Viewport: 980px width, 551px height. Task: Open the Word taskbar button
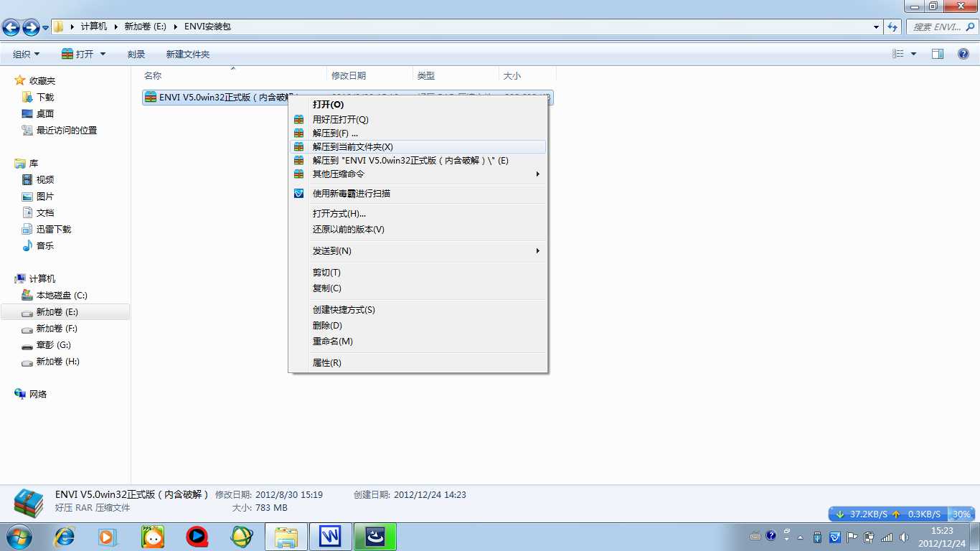(x=330, y=537)
